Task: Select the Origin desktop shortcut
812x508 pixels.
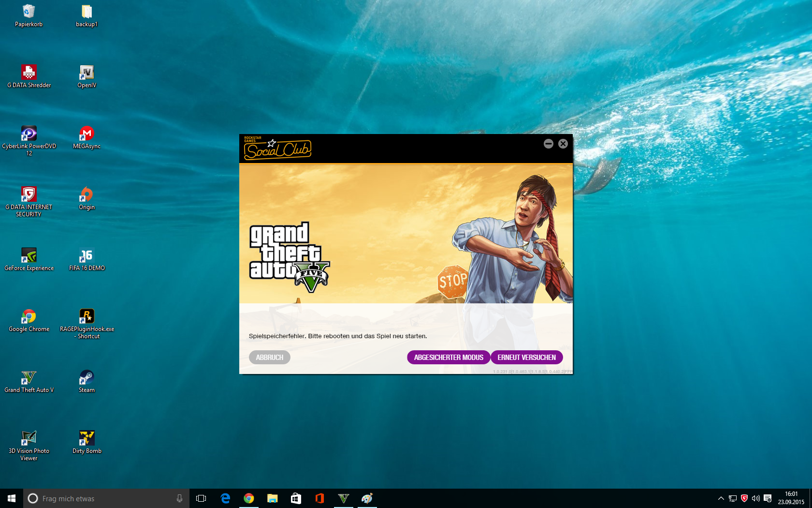Action: point(87,198)
